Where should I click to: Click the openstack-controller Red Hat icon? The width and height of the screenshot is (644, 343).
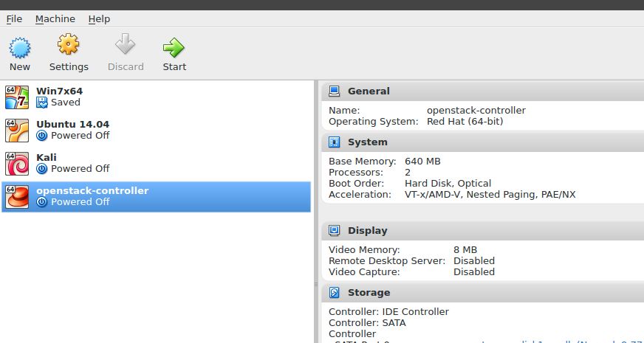tap(17, 197)
